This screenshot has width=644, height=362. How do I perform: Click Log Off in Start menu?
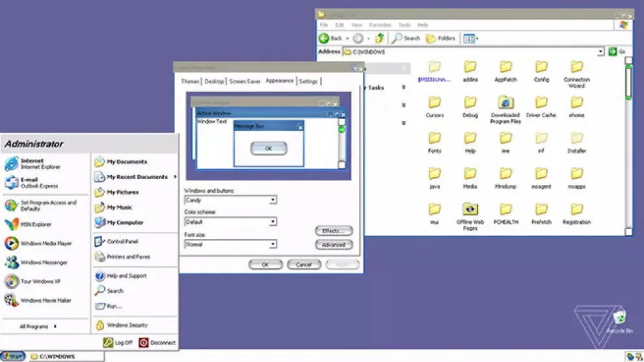[x=118, y=342]
